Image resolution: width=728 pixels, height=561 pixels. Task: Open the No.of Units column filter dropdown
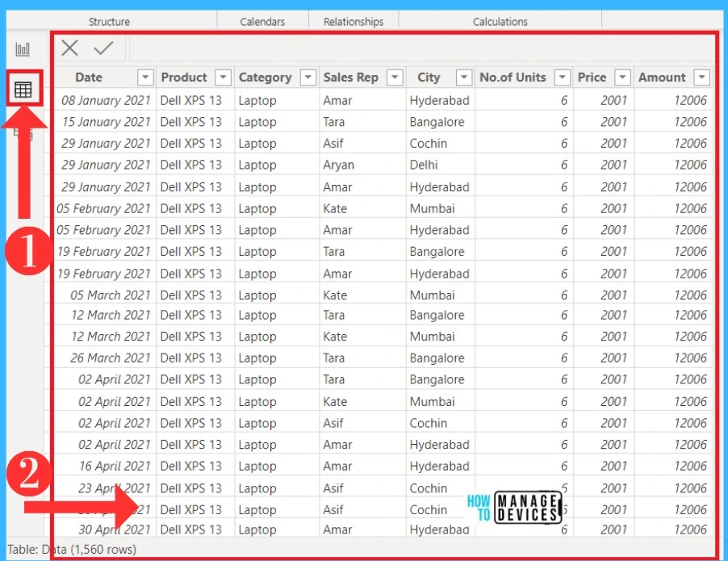563,77
